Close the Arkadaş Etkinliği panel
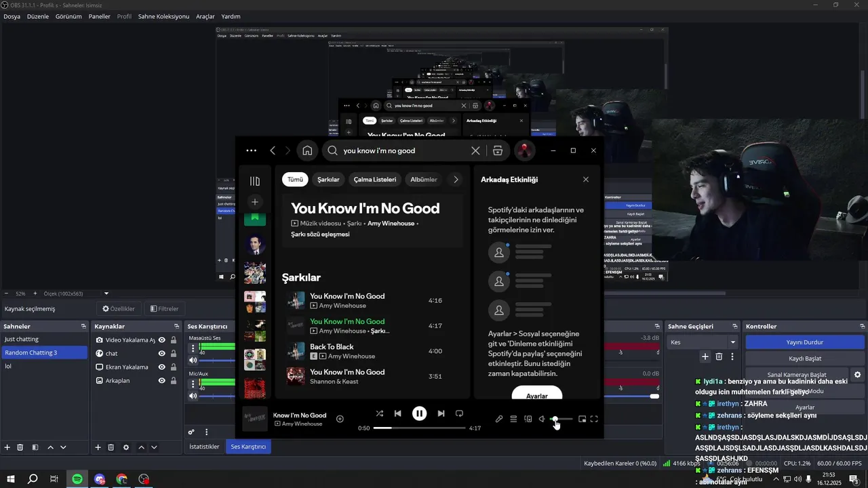The height and width of the screenshot is (488, 868). coord(586,180)
